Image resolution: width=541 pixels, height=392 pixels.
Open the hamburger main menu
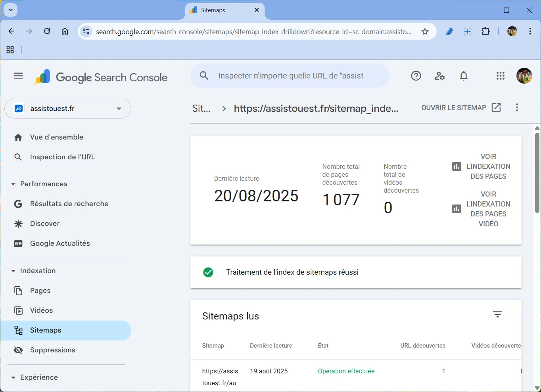point(18,76)
